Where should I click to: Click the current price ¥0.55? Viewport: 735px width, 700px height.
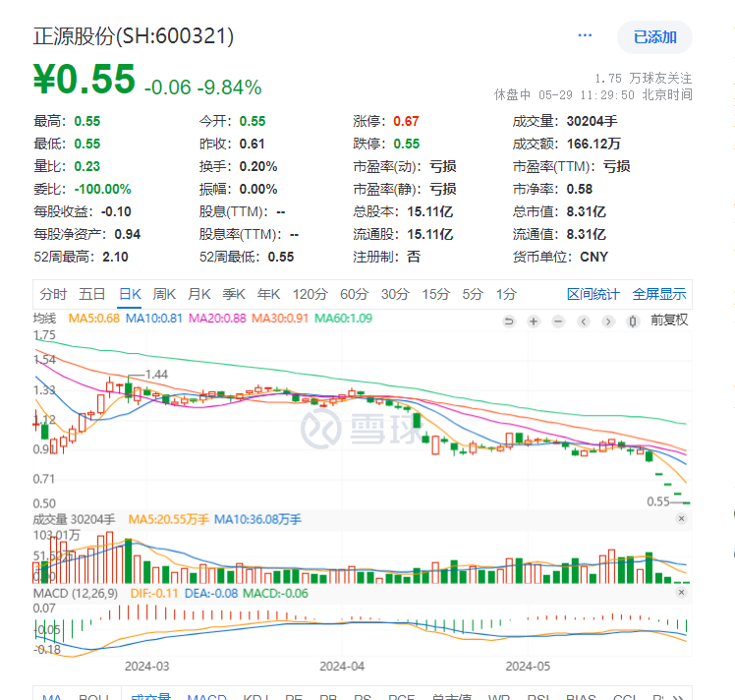[85, 79]
